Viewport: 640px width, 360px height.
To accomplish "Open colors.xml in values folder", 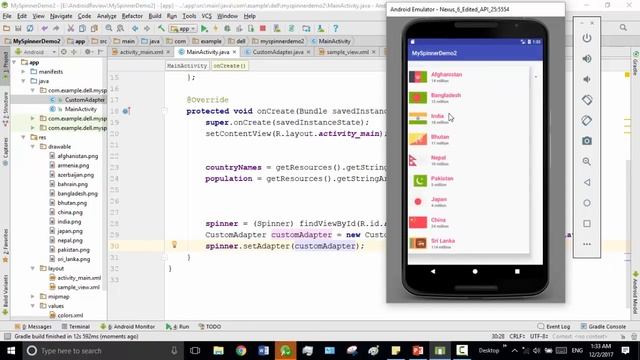I will point(70,316).
